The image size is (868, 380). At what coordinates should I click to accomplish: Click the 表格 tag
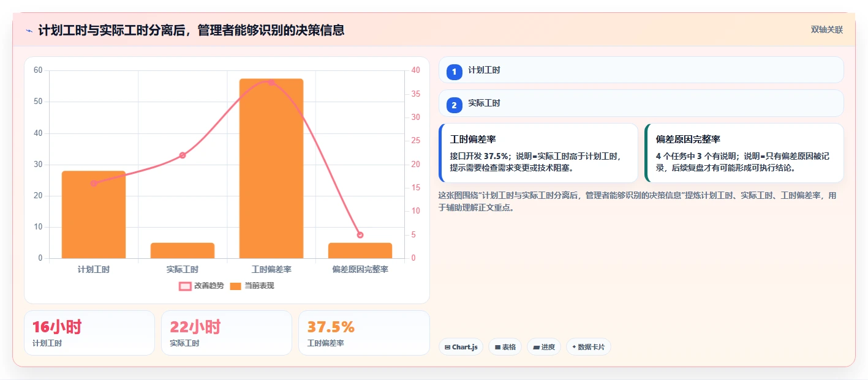tap(505, 347)
